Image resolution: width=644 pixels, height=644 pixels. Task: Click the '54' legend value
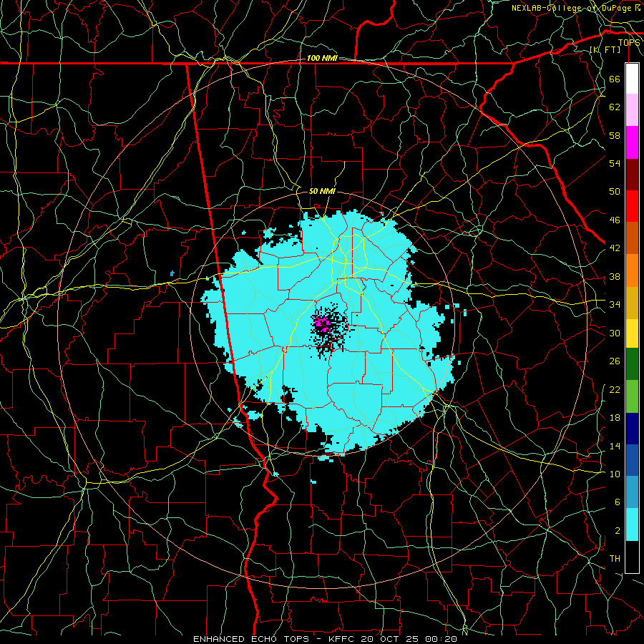(x=615, y=163)
